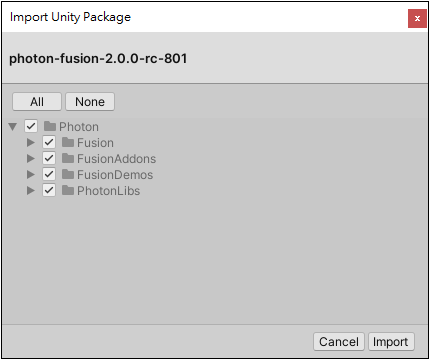
Task: Click the Import button
Action: pyautogui.click(x=391, y=342)
